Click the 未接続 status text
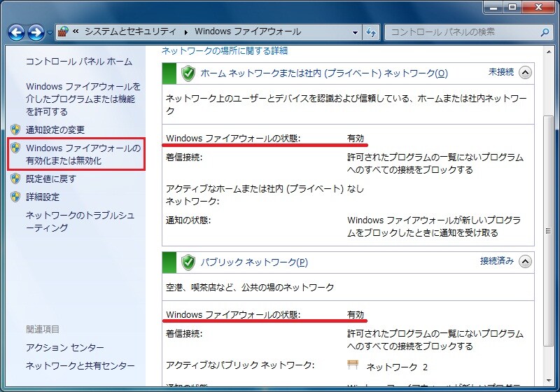 [501, 72]
